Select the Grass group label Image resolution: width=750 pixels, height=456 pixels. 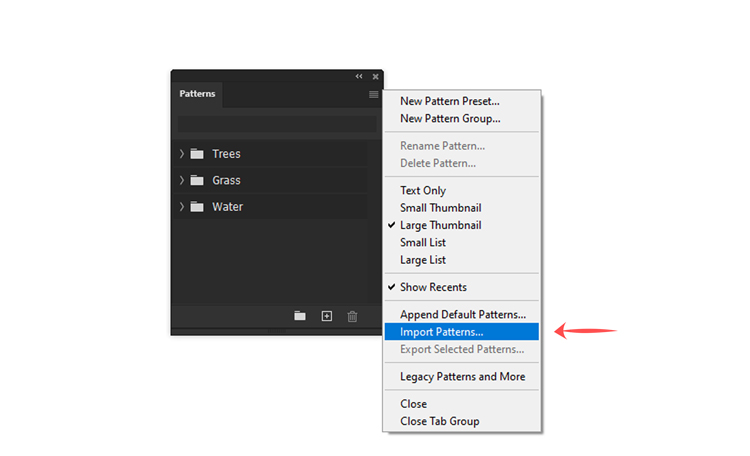(x=226, y=180)
